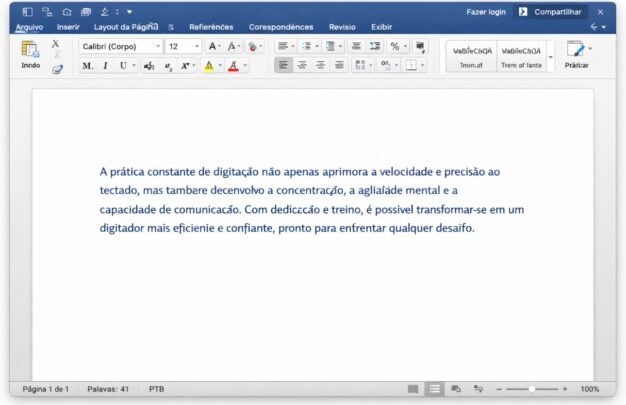
Task: Open the Referências ribbon tab
Action: tap(210, 27)
